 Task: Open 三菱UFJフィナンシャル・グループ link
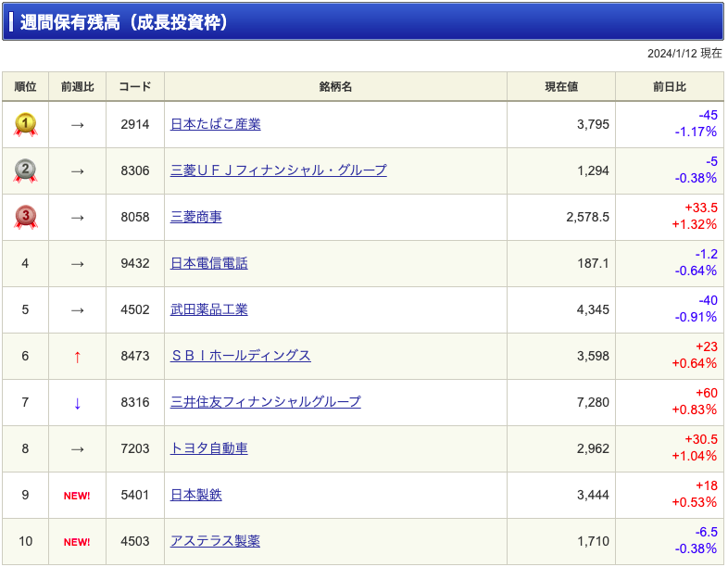(279, 170)
